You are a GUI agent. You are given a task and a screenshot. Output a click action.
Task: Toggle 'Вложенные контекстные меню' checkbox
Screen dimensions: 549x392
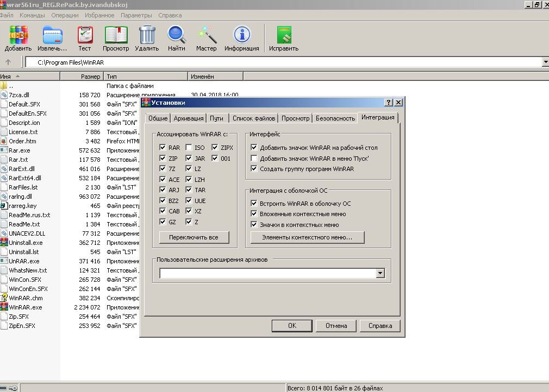pyautogui.click(x=254, y=214)
